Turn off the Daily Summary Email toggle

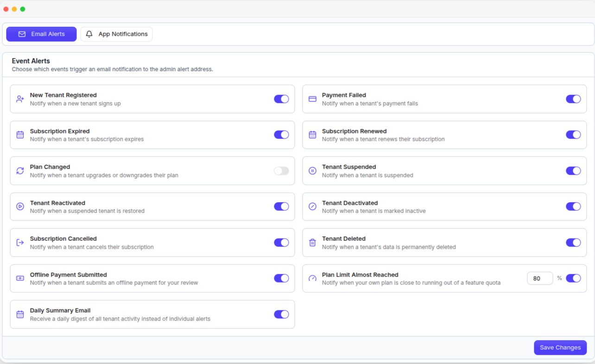[x=281, y=314]
